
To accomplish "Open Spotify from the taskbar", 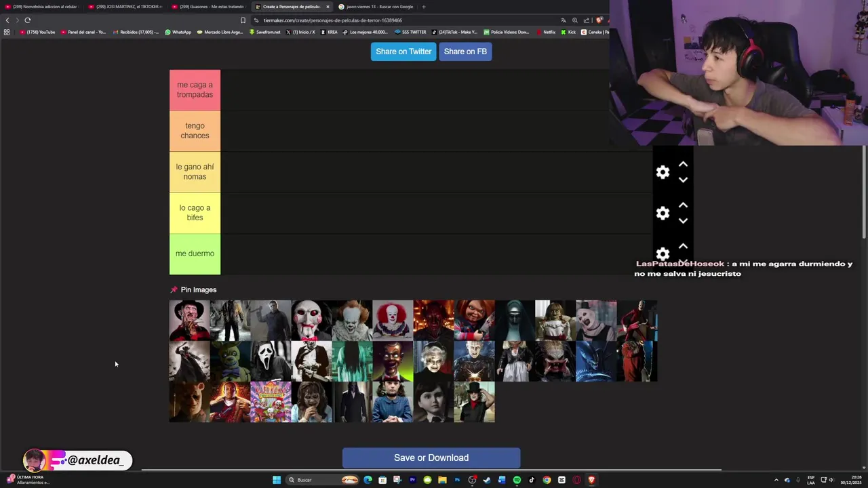I will pyautogui.click(x=517, y=480).
